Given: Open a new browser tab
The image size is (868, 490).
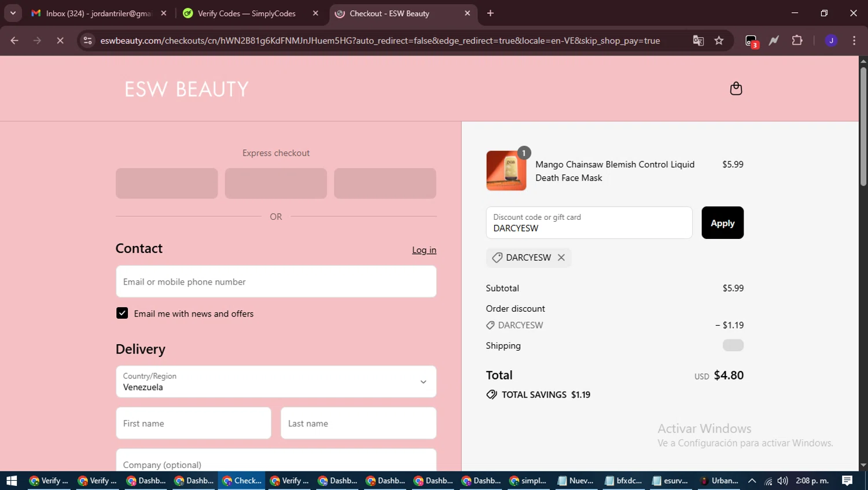Looking at the screenshot, I should click(x=490, y=13).
